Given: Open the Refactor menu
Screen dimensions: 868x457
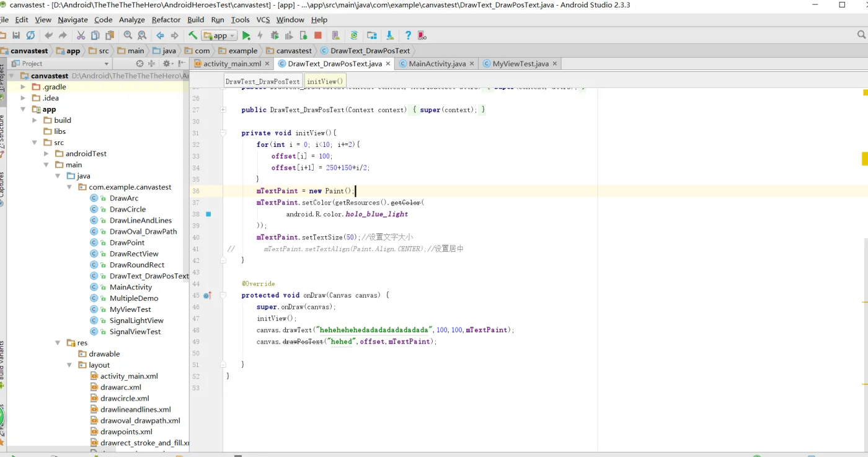Looking at the screenshot, I should coord(166,20).
